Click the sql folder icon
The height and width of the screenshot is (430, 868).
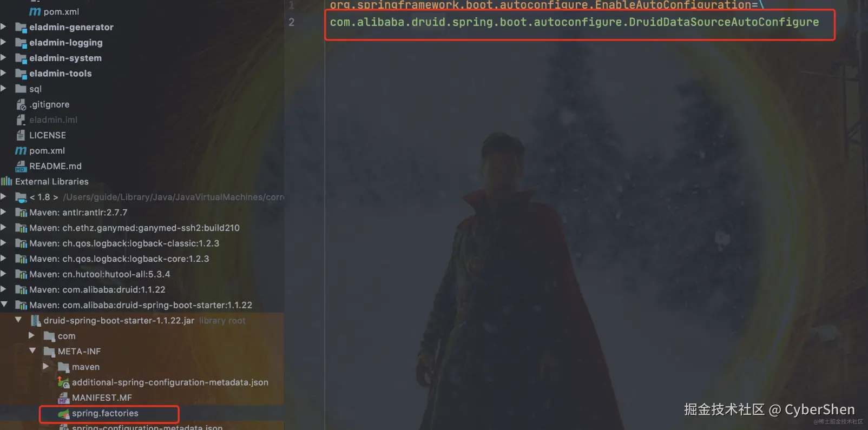click(21, 89)
